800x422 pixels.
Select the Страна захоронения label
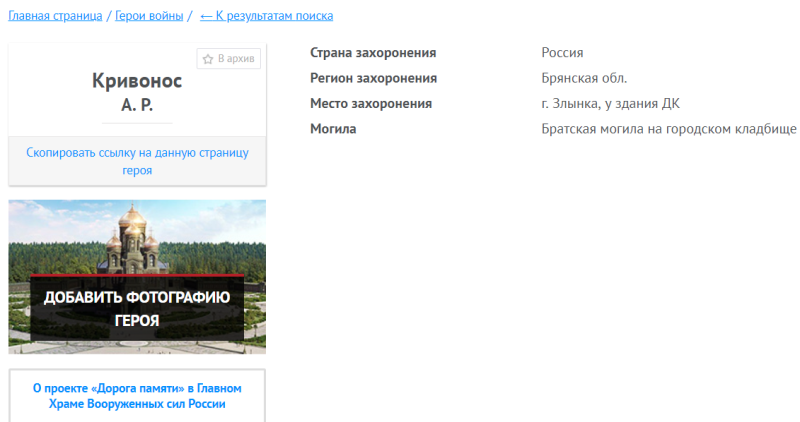(373, 53)
